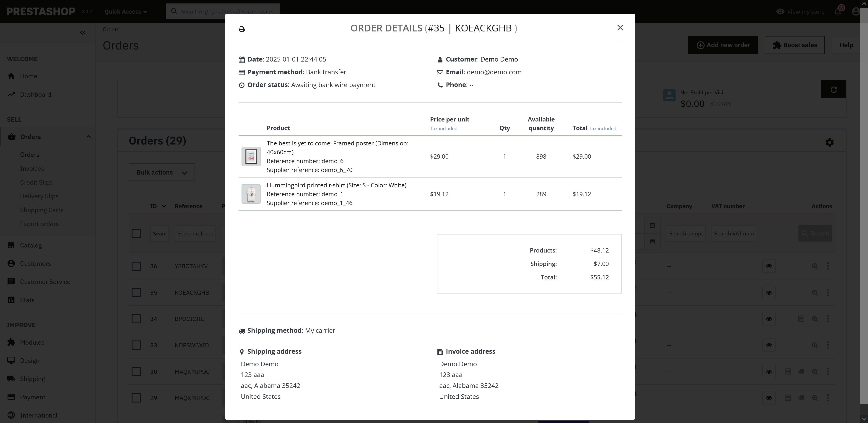Click the Help button
This screenshot has width=868, height=423.
(846, 45)
